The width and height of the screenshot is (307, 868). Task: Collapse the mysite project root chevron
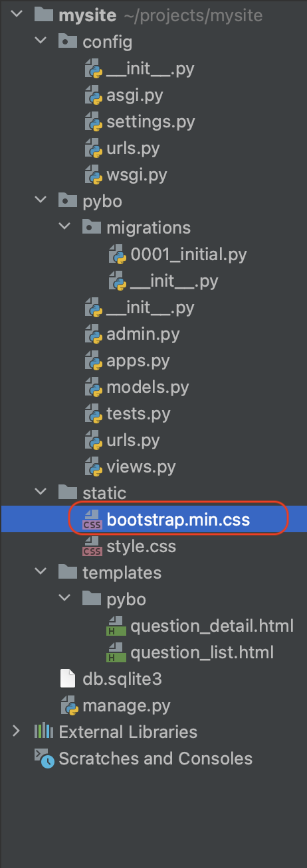coord(17,15)
